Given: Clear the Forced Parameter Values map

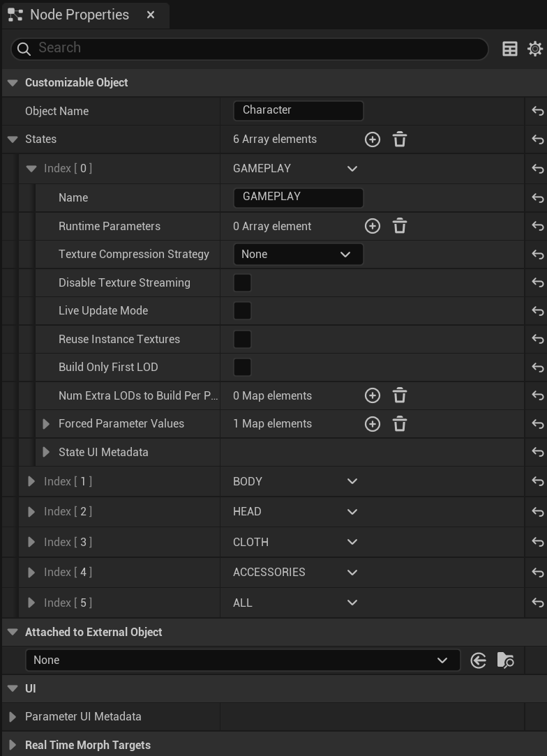Looking at the screenshot, I should (400, 424).
